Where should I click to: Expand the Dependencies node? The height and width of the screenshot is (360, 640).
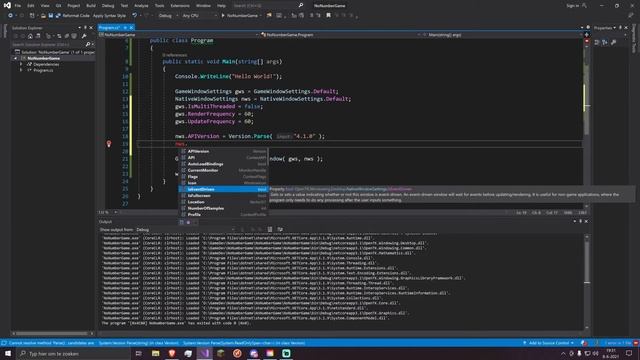[21, 64]
